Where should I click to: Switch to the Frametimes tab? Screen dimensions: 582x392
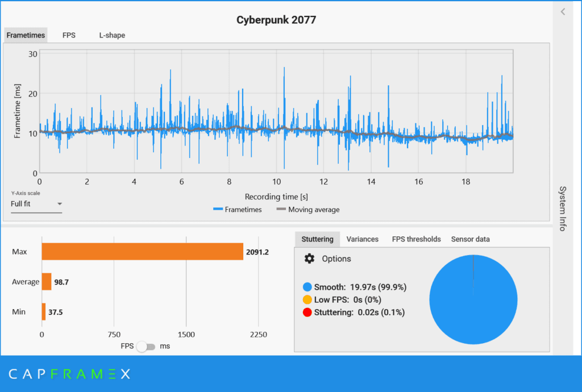tap(26, 35)
